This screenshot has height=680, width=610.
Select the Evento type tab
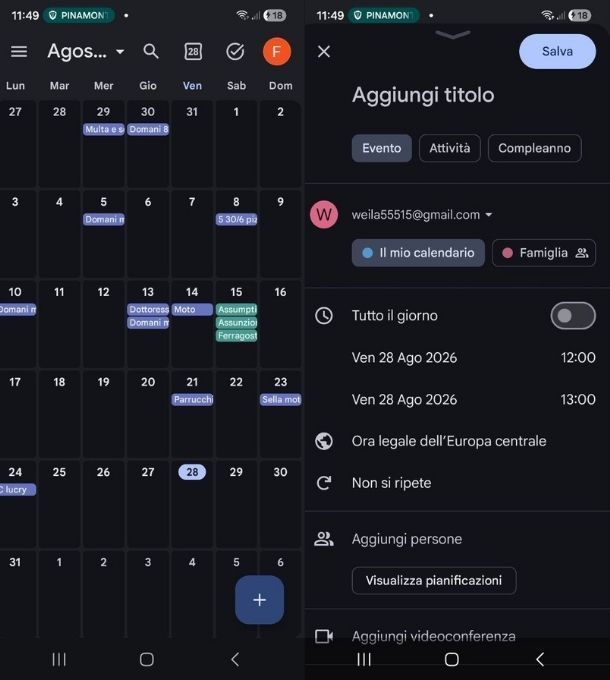[x=382, y=148]
